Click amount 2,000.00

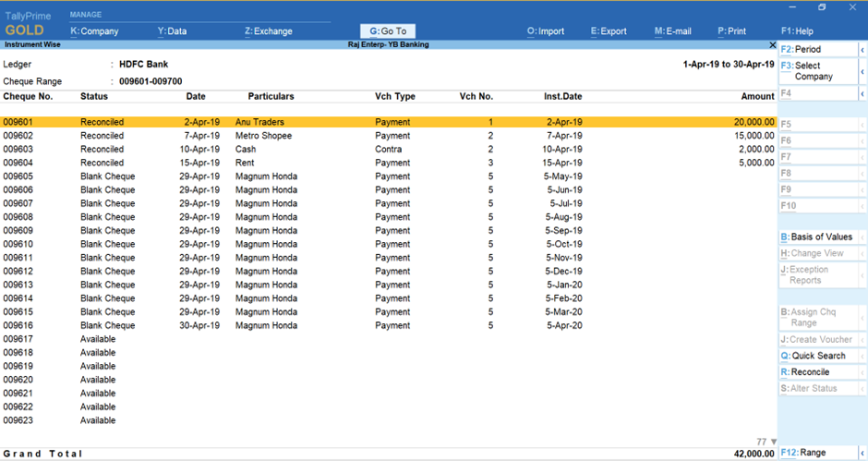756,149
